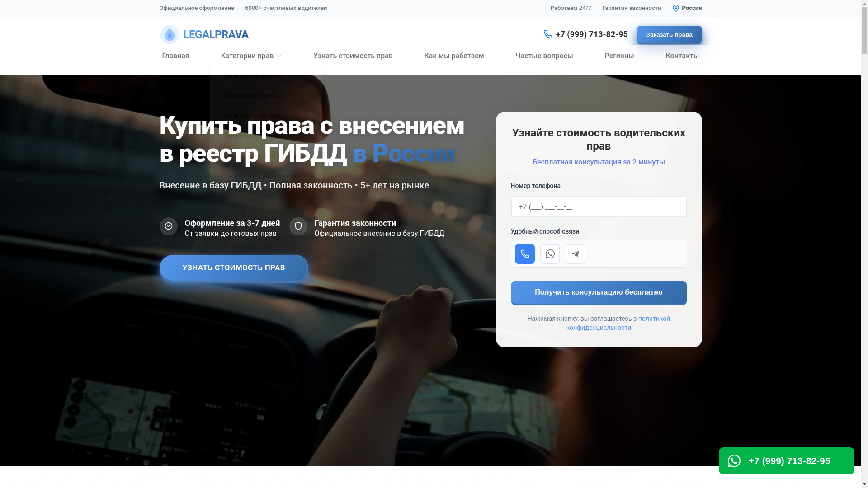Click УЗНАТЬ СТОИМОСТЬ ПРАВ button
Viewport: 868px width, 488px height.
234,268
